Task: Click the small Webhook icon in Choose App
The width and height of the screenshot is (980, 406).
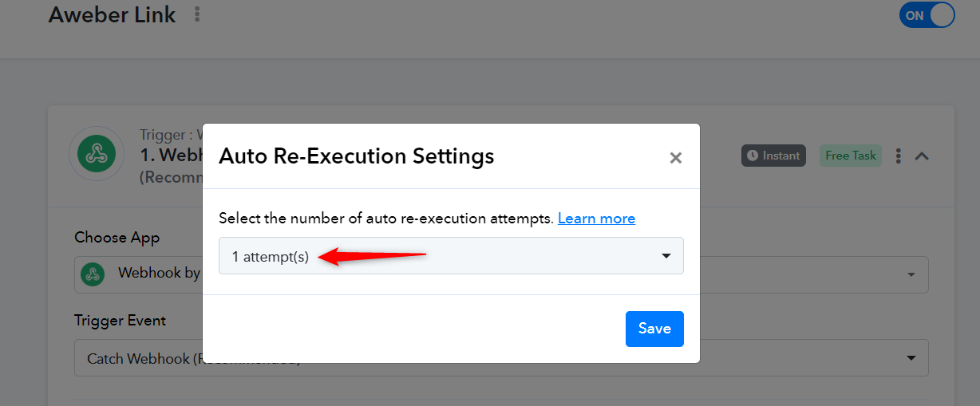Action: pyautogui.click(x=93, y=274)
